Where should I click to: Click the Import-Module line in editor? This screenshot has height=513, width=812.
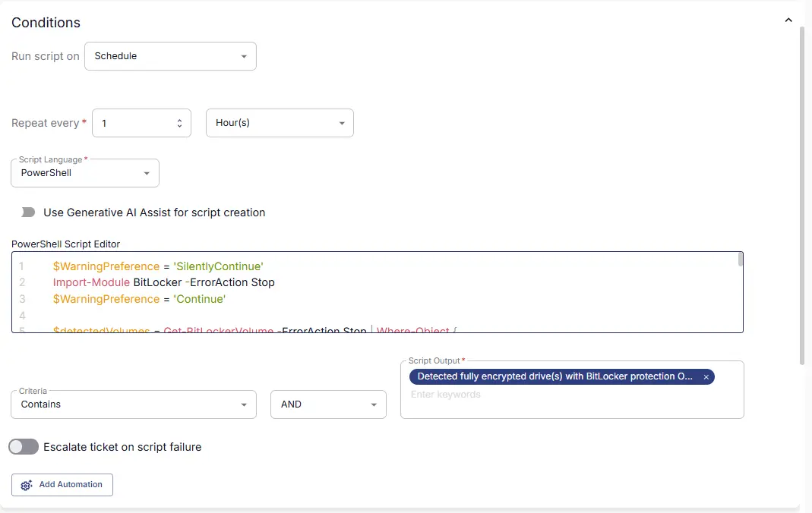coord(163,282)
